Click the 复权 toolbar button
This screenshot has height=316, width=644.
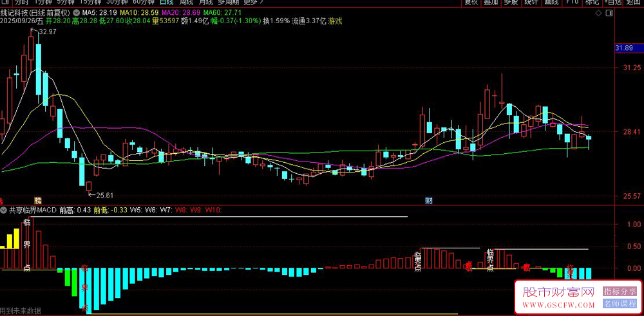[471, 2]
